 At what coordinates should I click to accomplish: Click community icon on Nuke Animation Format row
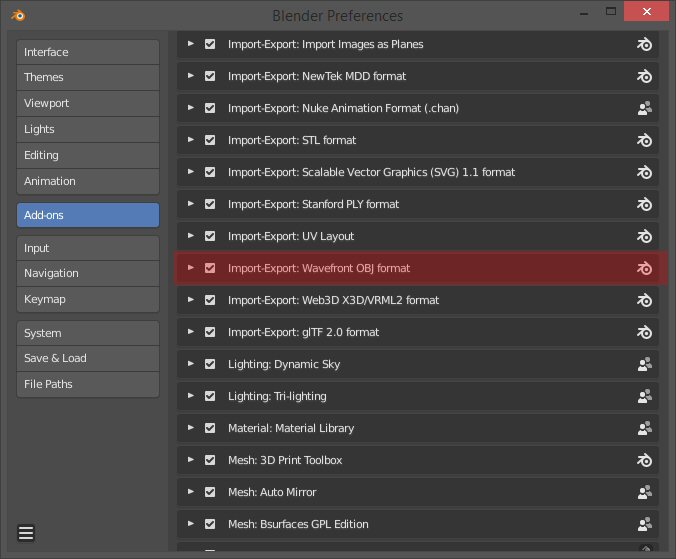click(645, 108)
